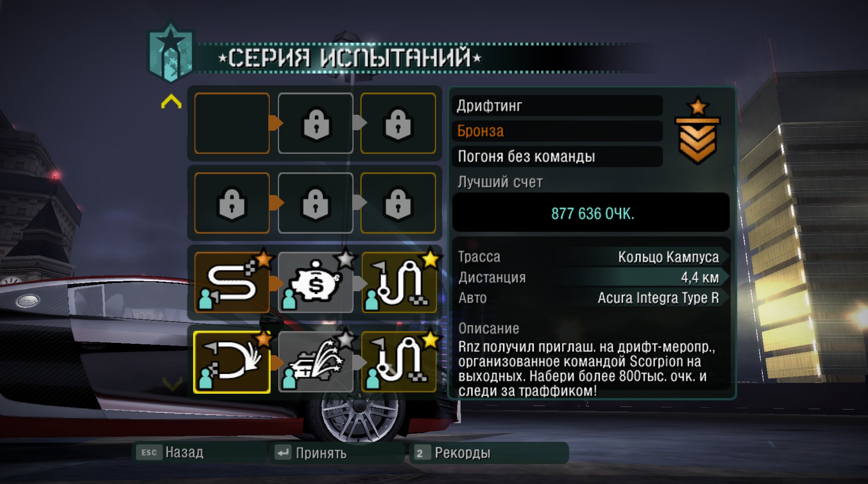The width and height of the screenshot is (868, 484).
Task: Select the gold-star canyon route tile in third row
Action: tap(398, 283)
